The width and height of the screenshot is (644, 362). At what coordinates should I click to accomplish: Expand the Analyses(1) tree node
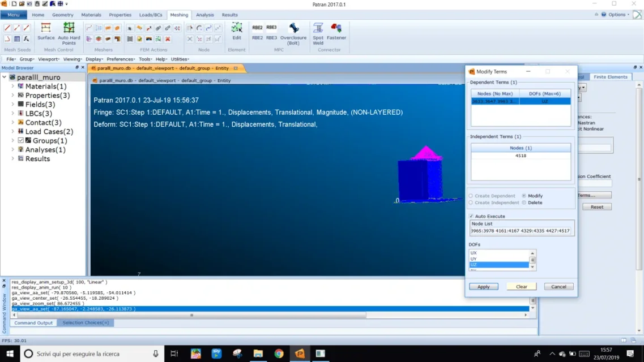point(12,150)
